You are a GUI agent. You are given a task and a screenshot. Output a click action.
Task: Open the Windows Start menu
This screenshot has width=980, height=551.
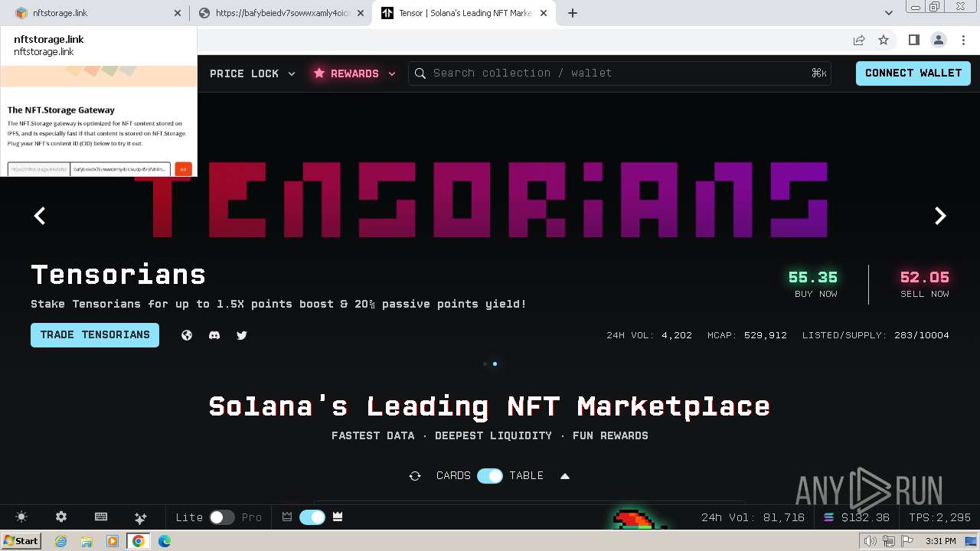coord(21,541)
